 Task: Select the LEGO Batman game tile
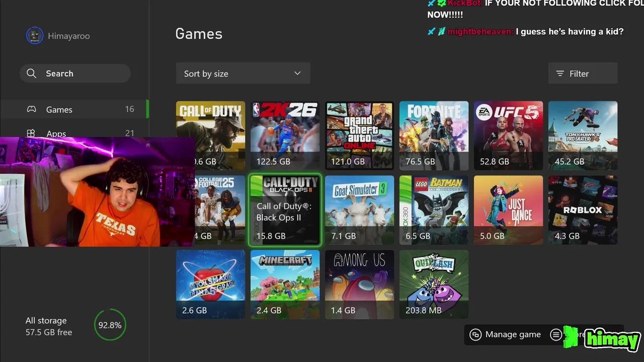[x=434, y=210]
